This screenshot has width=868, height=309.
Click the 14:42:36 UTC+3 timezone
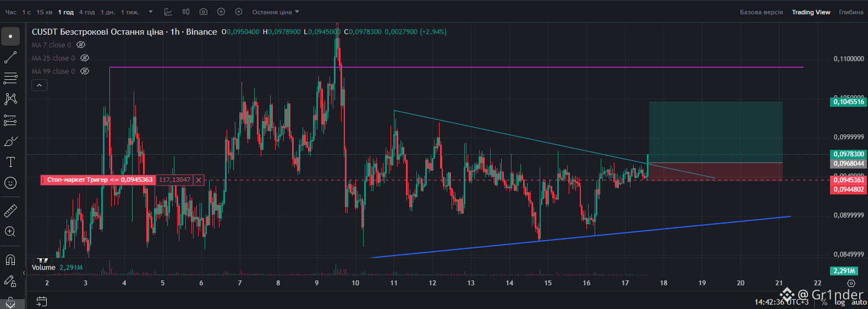click(782, 302)
